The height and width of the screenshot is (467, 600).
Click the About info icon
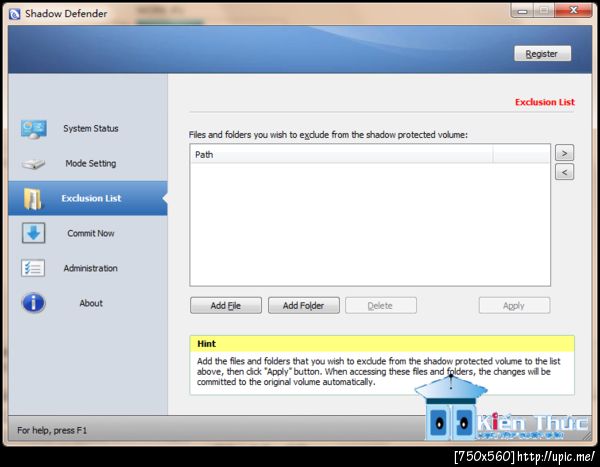[33, 303]
